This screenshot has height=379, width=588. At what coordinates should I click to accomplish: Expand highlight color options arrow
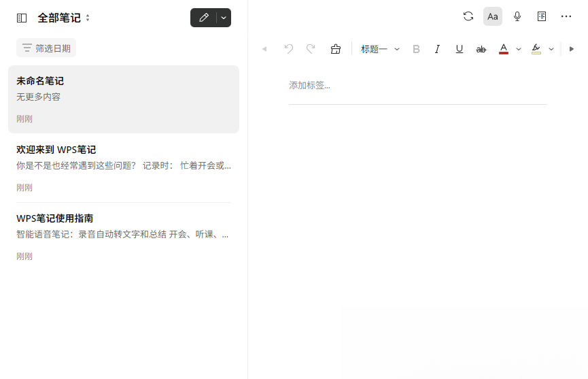pyautogui.click(x=551, y=49)
